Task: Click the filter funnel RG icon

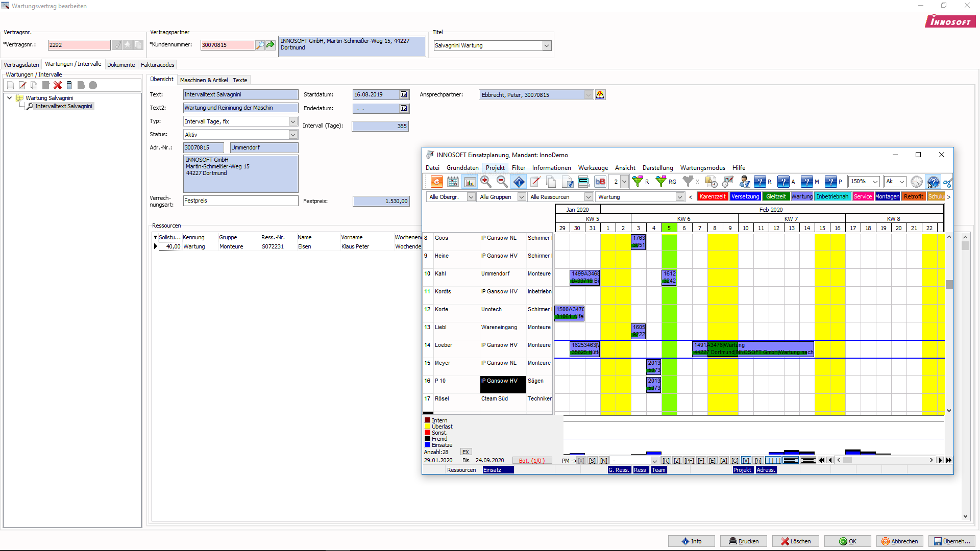Action: [665, 182]
